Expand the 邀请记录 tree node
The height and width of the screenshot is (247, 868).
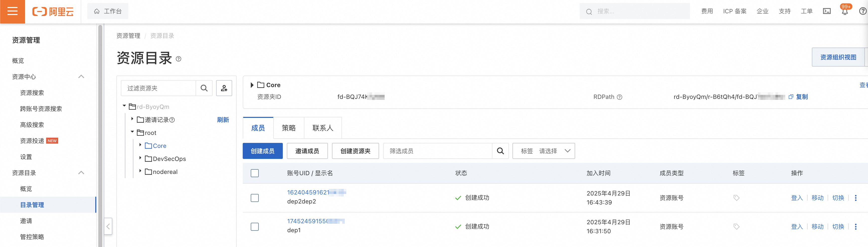(132, 119)
